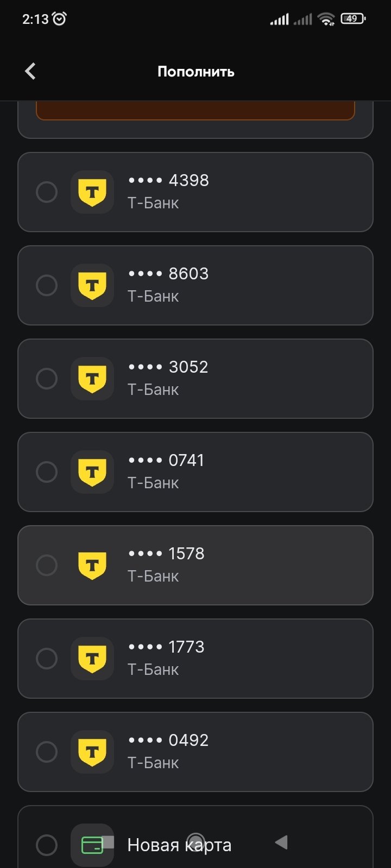Tap the orange banner above card list
Screen dimensions: 391x868
195,110
